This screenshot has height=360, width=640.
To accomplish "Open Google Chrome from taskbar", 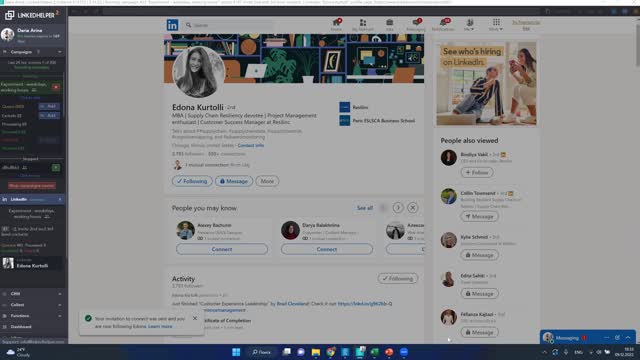I will [x=330, y=352].
